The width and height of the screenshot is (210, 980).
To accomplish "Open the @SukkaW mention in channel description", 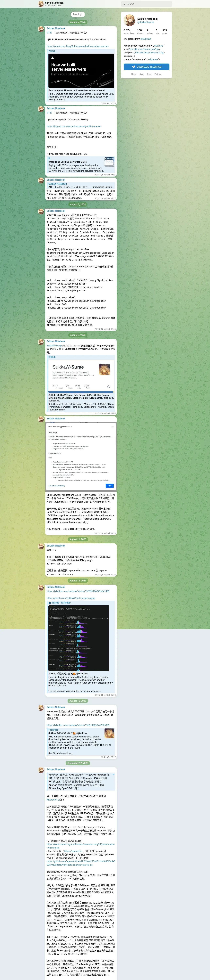I will click(x=146, y=39).
